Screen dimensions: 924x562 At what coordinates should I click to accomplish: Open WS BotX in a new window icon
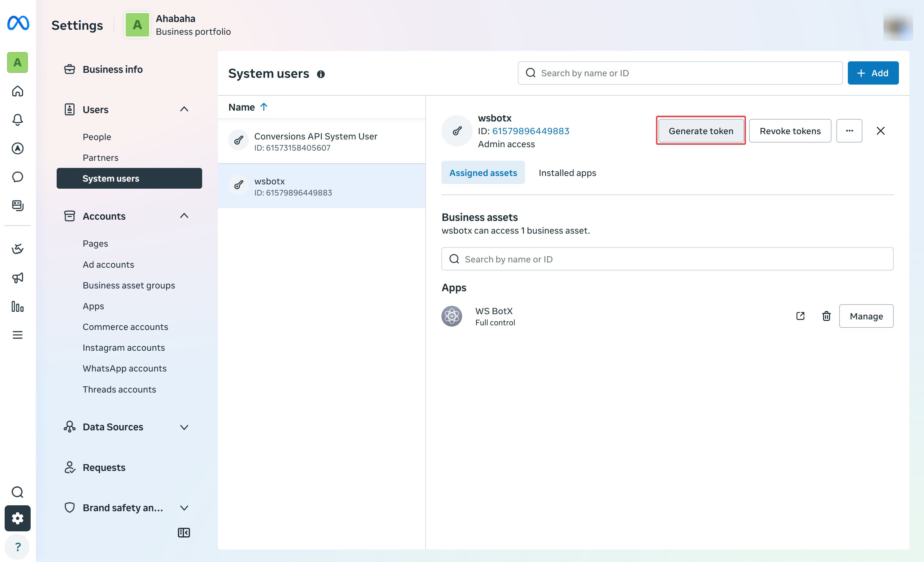click(800, 316)
